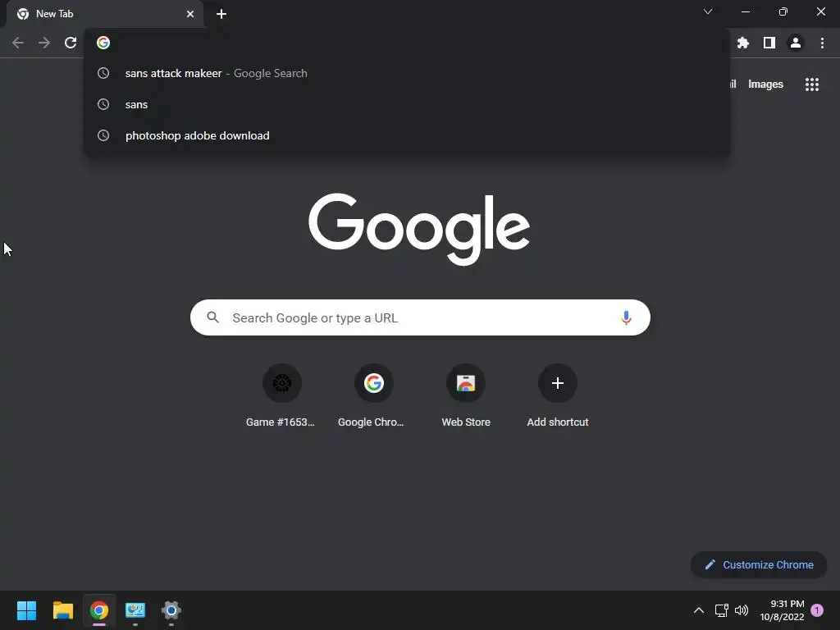Reload the current page
The width and height of the screenshot is (840, 630).
tap(71, 43)
